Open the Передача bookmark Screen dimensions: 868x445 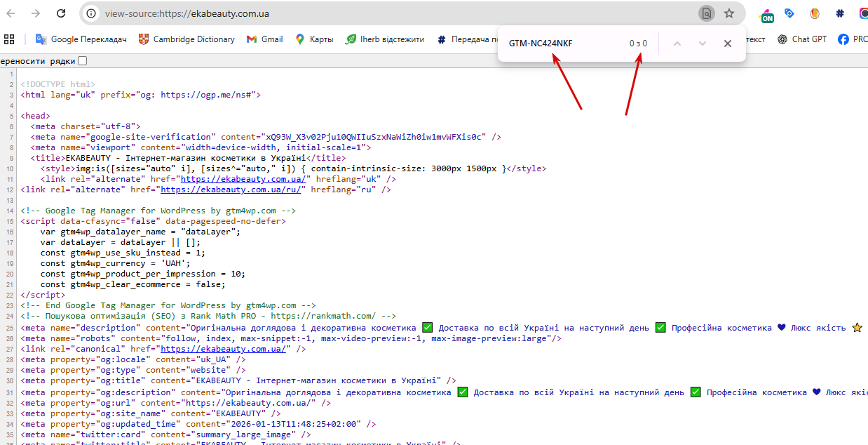[x=466, y=39]
